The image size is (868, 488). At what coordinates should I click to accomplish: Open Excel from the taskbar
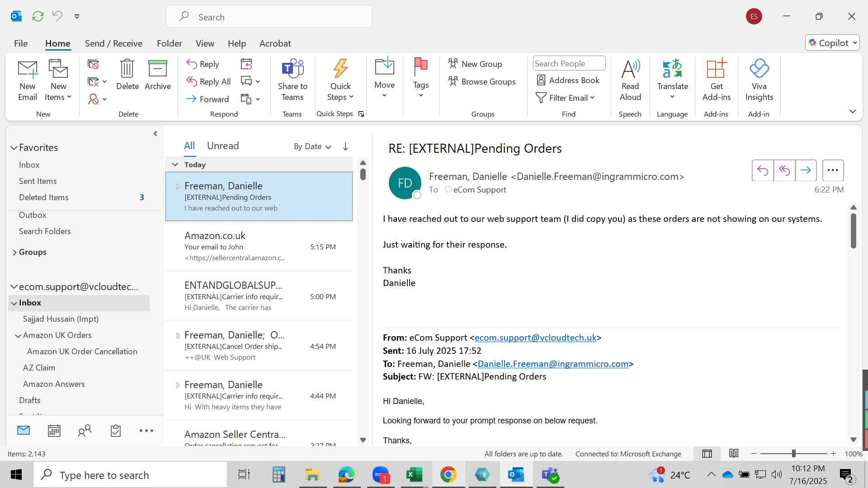point(414,474)
